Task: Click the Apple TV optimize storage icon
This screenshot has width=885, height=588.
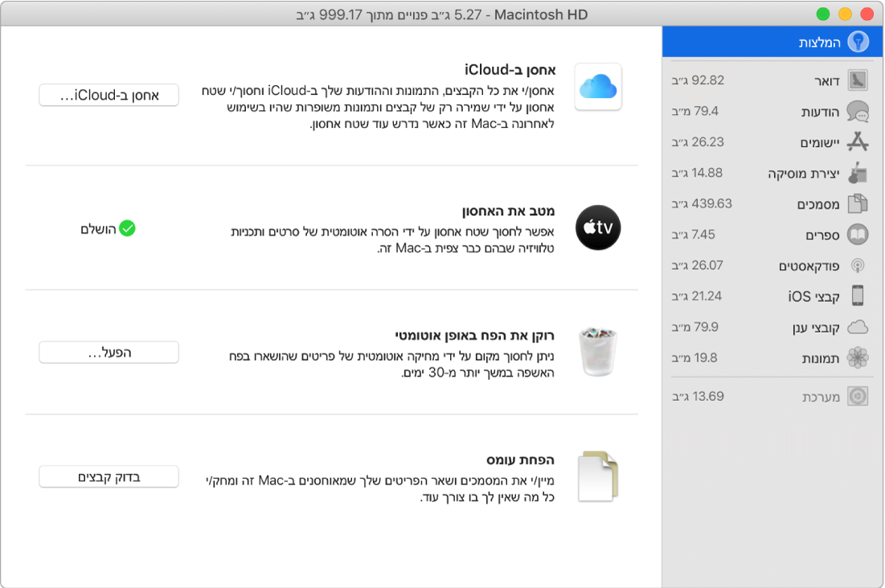Action: (597, 227)
